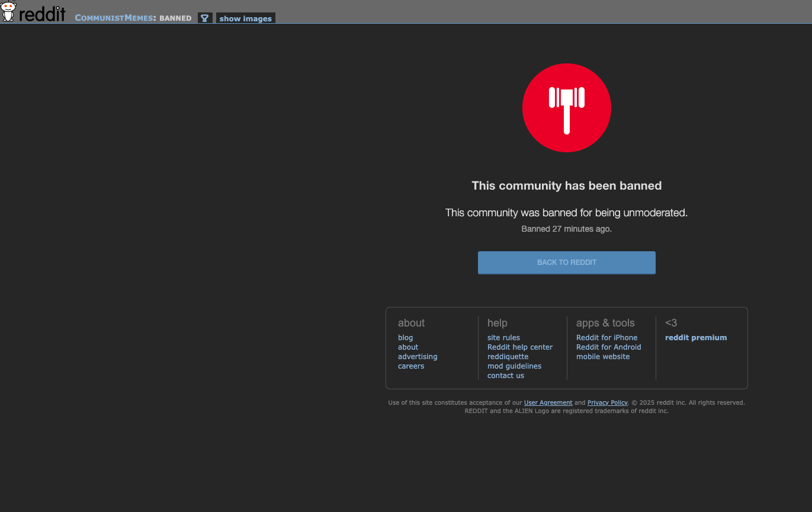812x512 pixels.
Task: Open the reddit premium link
Action: (x=696, y=338)
